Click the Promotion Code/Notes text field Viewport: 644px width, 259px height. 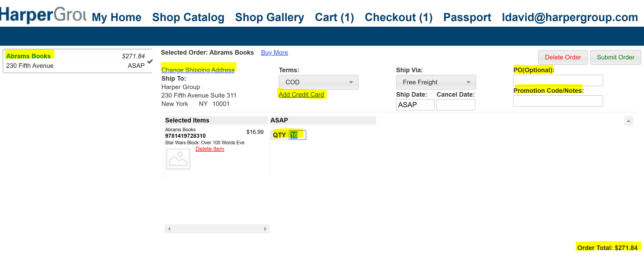pyautogui.click(x=558, y=101)
